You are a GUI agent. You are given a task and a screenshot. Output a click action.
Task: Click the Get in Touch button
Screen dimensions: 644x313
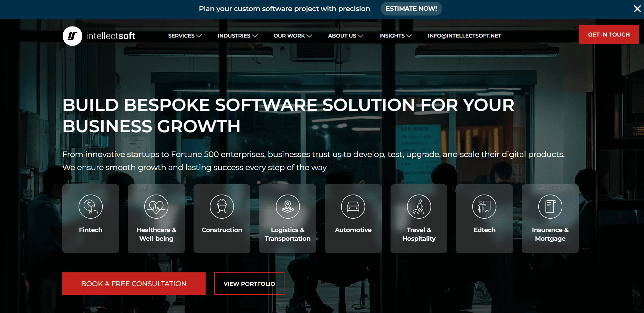(609, 34)
